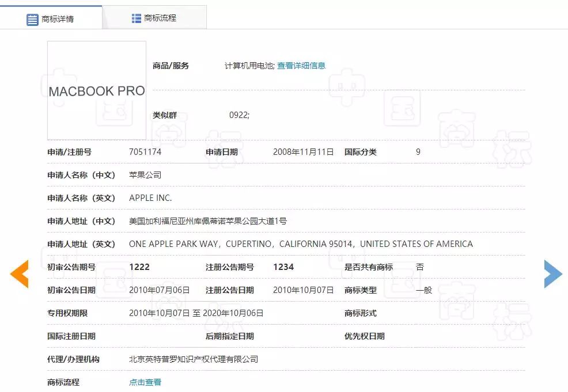
Task: Open the 查看详细信息 link
Action: point(301,66)
